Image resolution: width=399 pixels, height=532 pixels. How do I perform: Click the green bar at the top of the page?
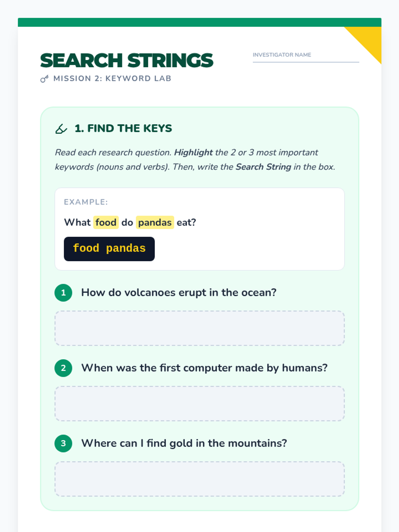[x=199, y=22]
